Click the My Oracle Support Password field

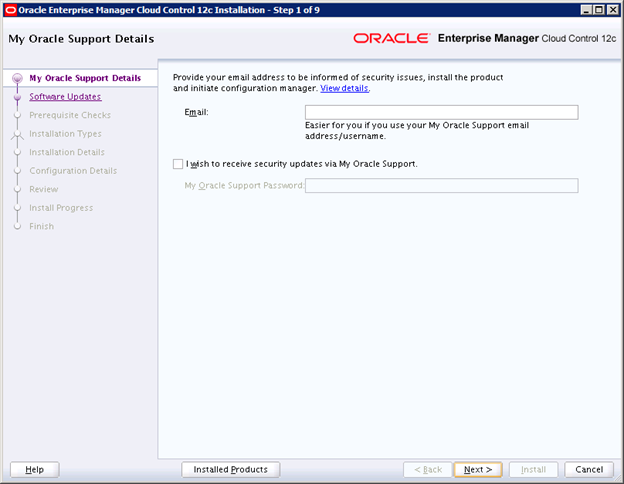pos(441,185)
